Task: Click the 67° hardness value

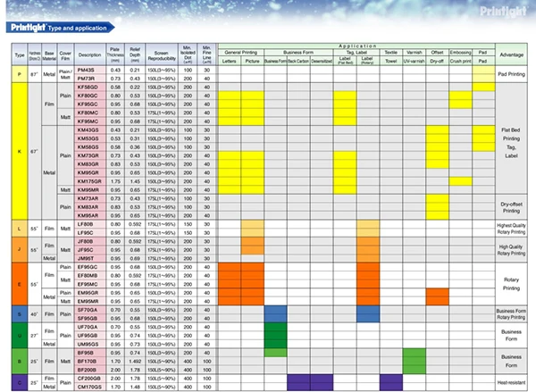Action: pos(34,152)
